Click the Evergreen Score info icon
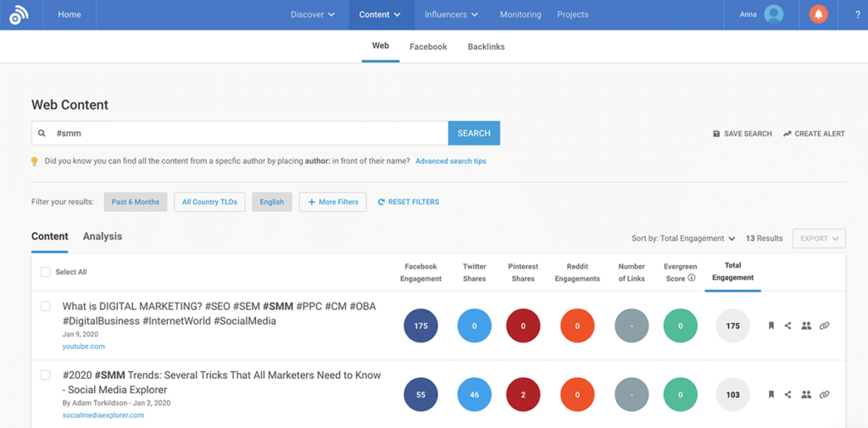The image size is (868, 428). (x=692, y=278)
